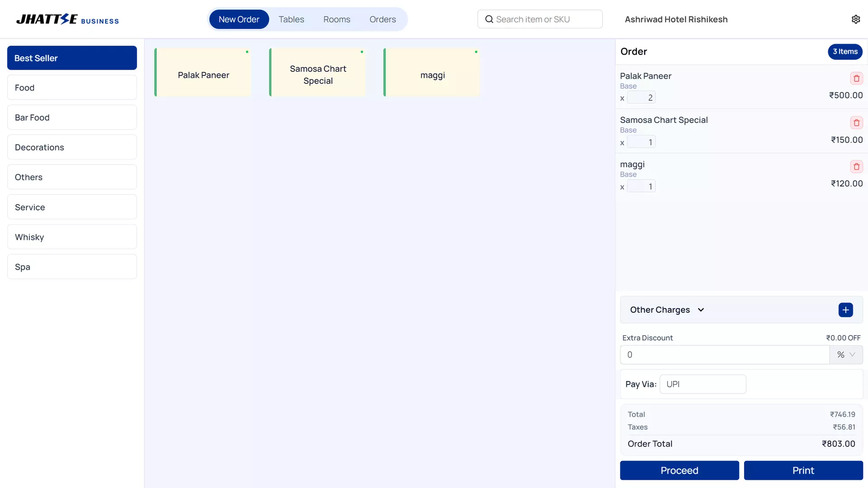Add a charge with the plus icon
Screen dimensions: 868x488
click(845, 310)
